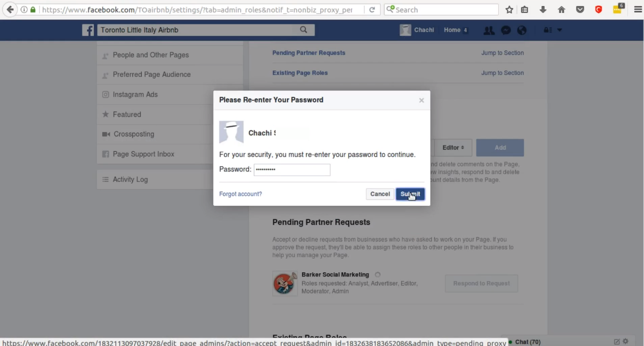Click the Facebook logo icon
This screenshot has height=346, width=644.
tap(88, 30)
